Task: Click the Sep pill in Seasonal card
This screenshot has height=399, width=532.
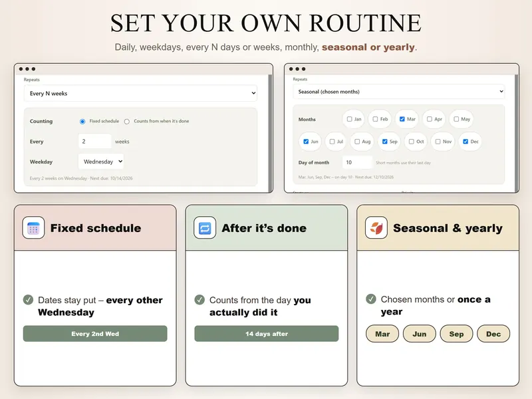Action: pos(456,334)
